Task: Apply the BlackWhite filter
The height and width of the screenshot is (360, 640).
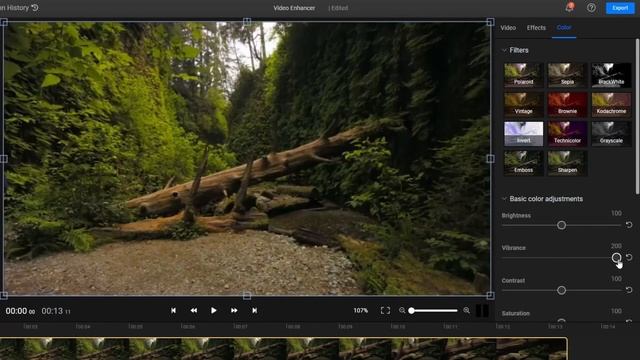Action: [611, 75]
